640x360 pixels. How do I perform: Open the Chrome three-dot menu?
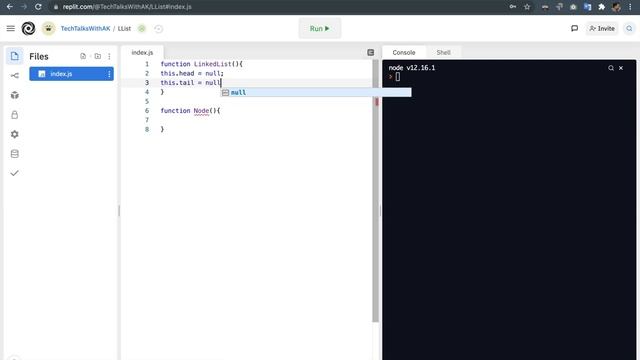(x=631, y=7)
